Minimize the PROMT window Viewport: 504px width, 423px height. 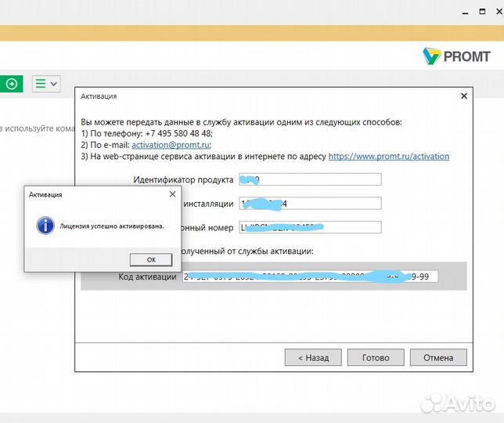[x=465, y=13]
